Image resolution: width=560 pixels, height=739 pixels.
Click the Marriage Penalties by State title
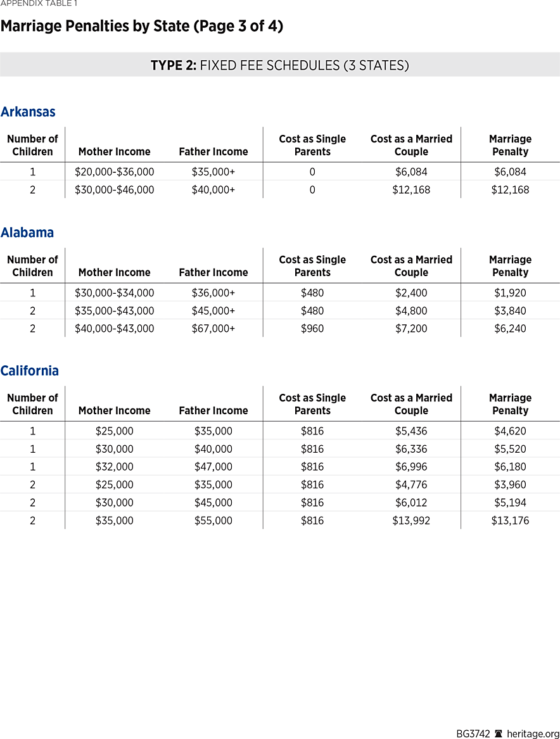pos(141,27)
